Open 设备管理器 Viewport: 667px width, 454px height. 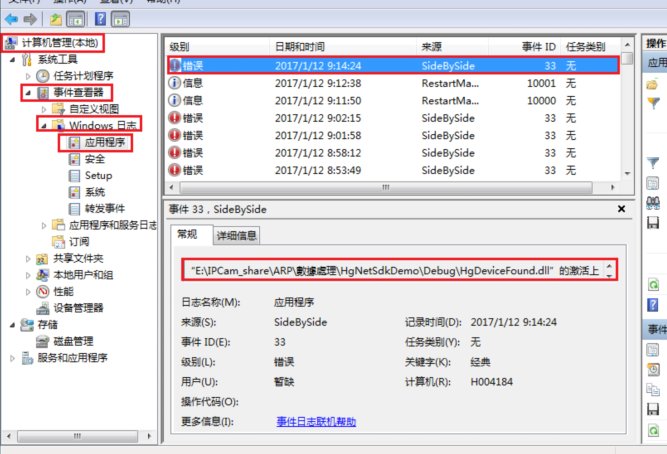point(78,308)
